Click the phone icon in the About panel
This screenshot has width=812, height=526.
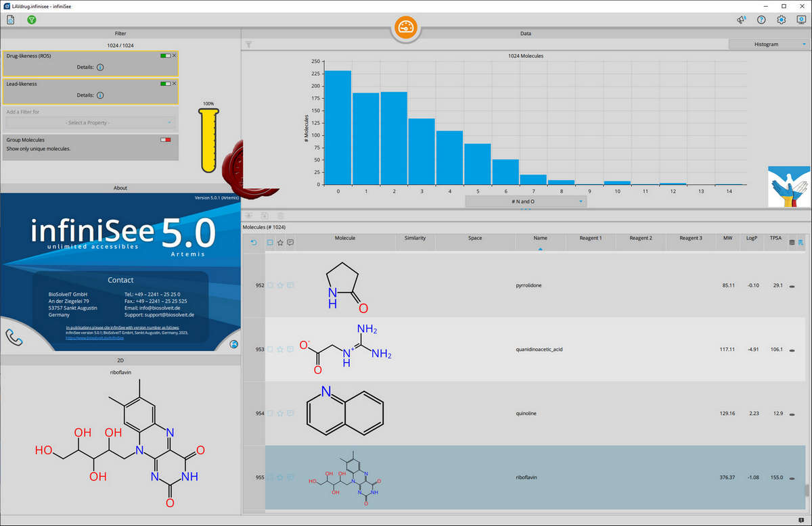14,336
